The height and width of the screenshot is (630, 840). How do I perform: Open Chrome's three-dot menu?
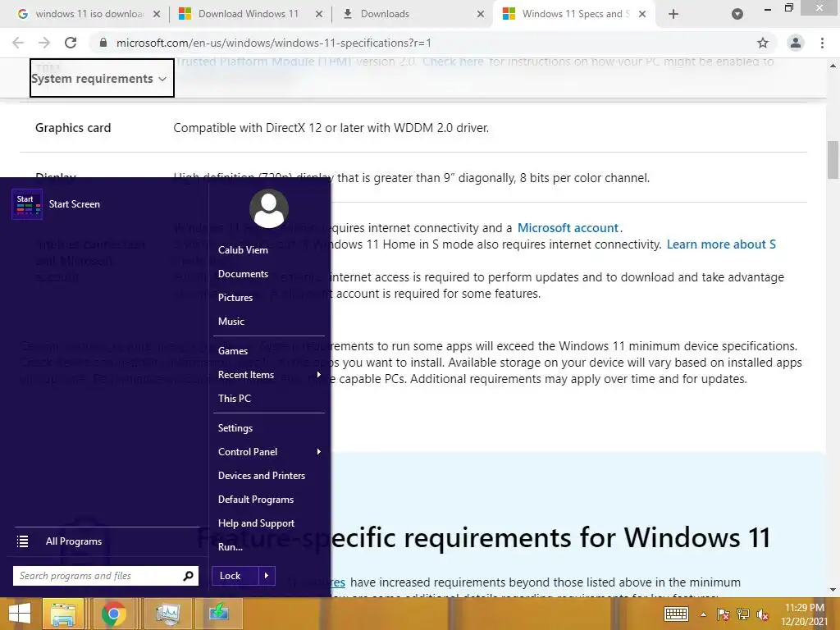coord(822,43)
